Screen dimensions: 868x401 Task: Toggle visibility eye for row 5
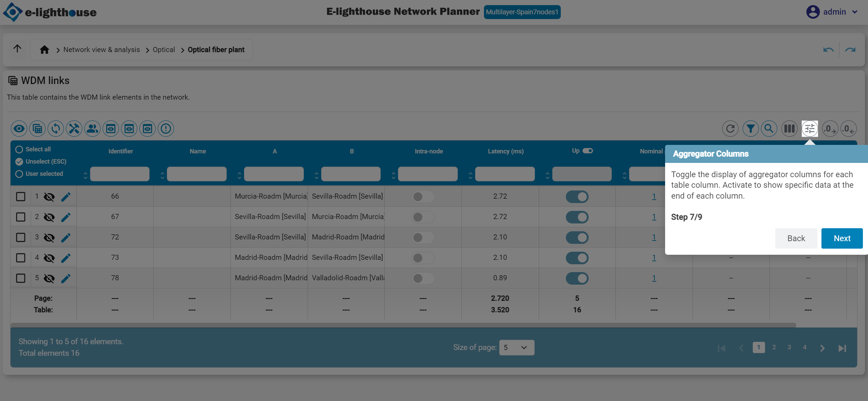coord(49,278)
